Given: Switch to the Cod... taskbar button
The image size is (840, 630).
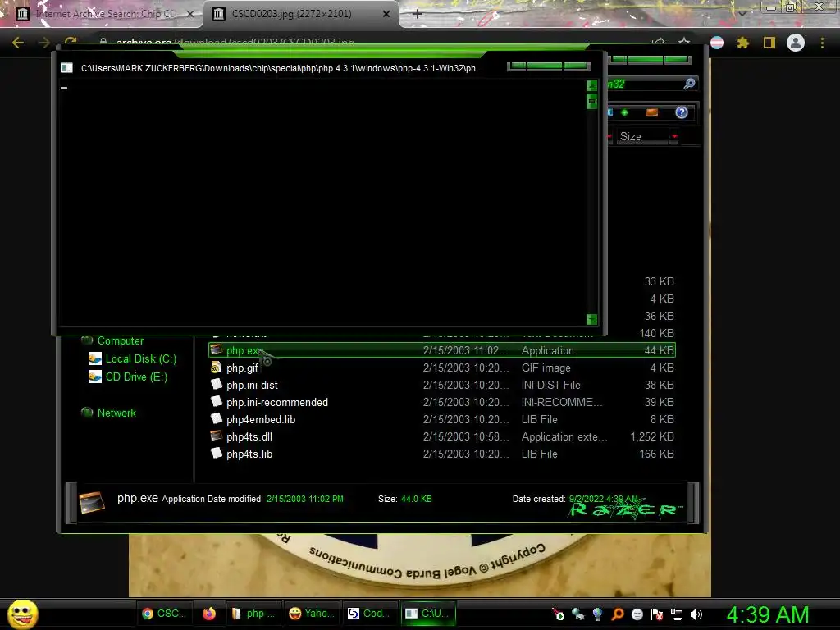Looking at the screenshot, I should pyautogui.click(x=370, y=614).
